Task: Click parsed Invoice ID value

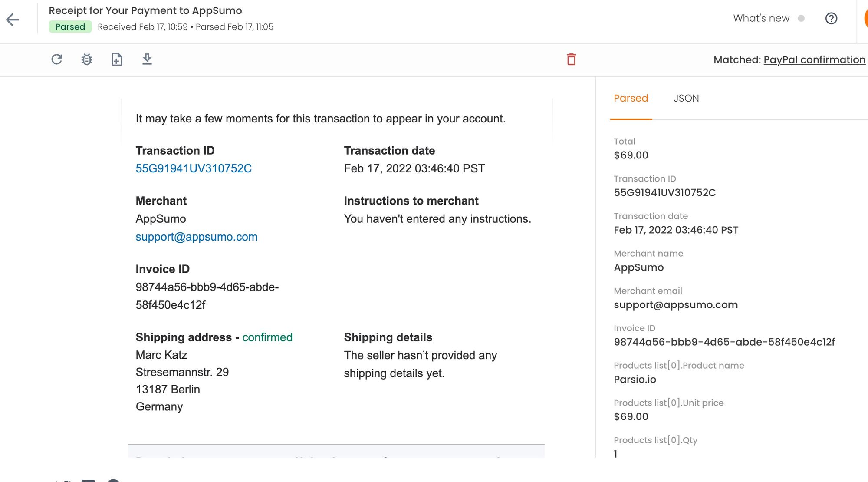Action: pos(724,342)
